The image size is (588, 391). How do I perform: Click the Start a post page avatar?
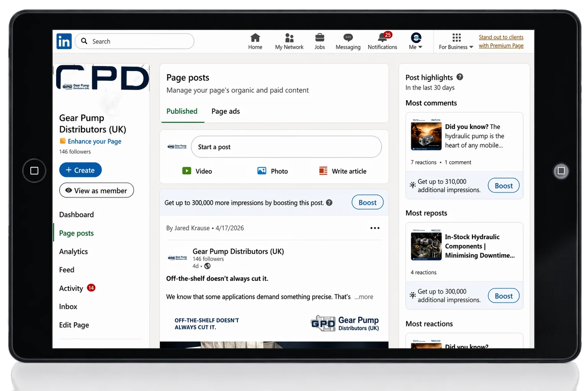tap(177, 147)
